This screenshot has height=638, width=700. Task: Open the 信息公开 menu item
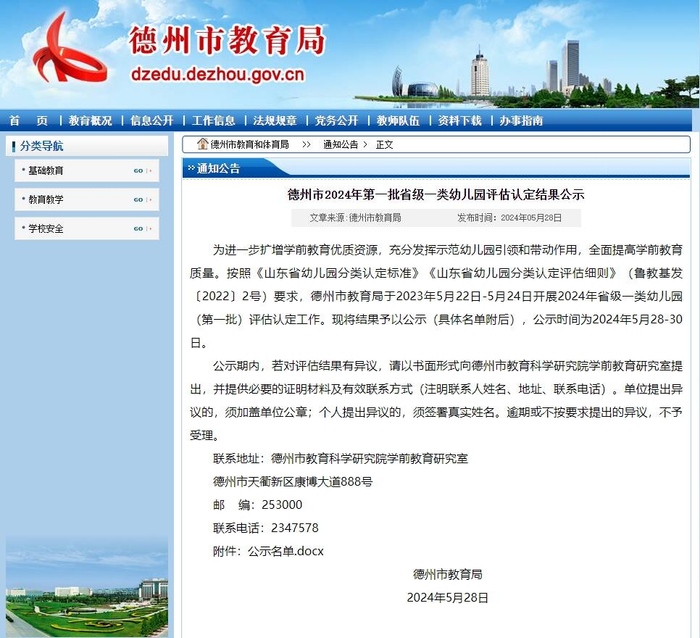[x=152, y=121]
